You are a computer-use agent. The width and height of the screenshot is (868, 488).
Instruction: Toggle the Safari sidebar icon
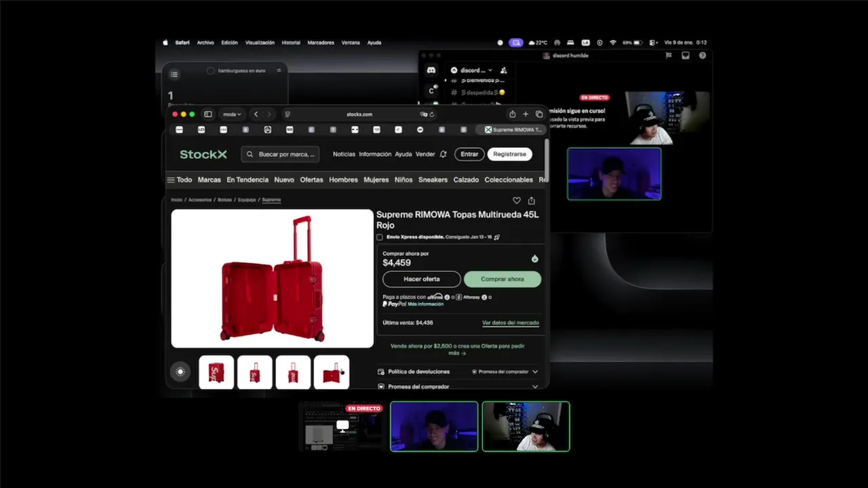pos(208,115)
